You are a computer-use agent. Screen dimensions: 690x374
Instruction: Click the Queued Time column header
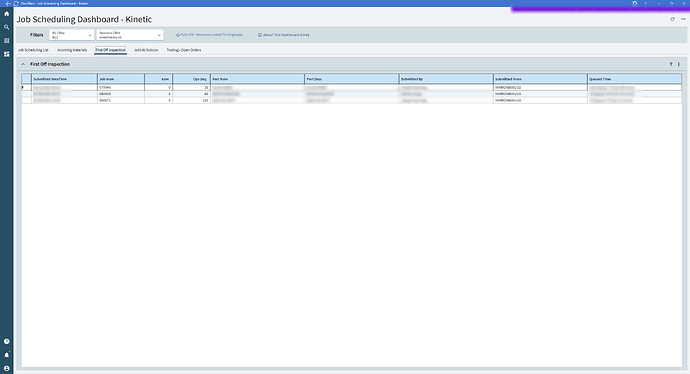coord(635,79)
